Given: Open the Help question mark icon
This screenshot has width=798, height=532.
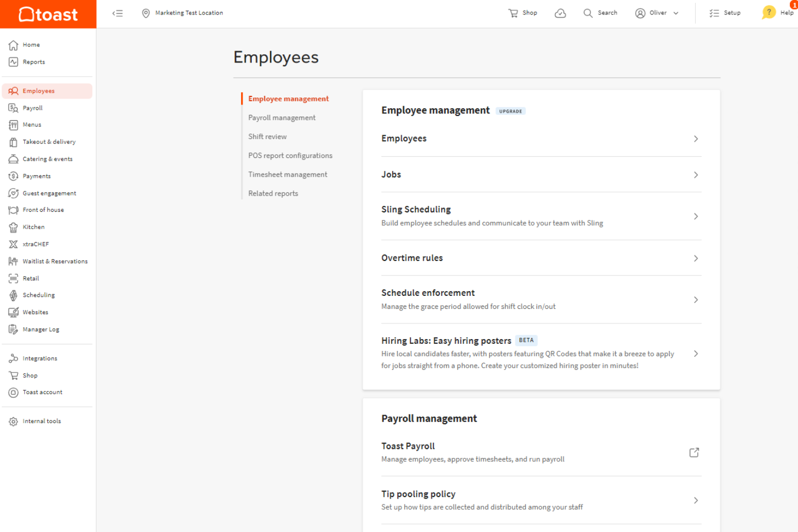Looking at the screenshot, I should pyautogui.click(x=768, y=12).
